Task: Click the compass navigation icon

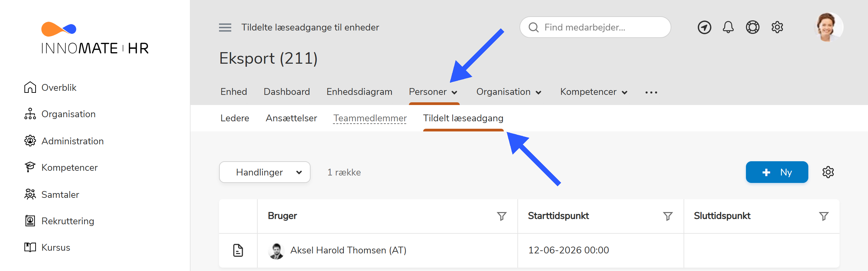Action: point(704,27)
